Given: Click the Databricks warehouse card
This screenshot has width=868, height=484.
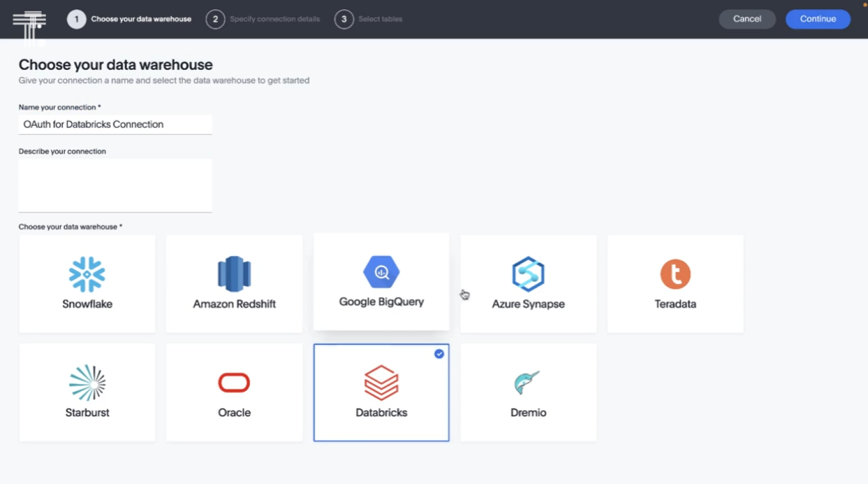Looking at the screenshot, I should (381, 392).
